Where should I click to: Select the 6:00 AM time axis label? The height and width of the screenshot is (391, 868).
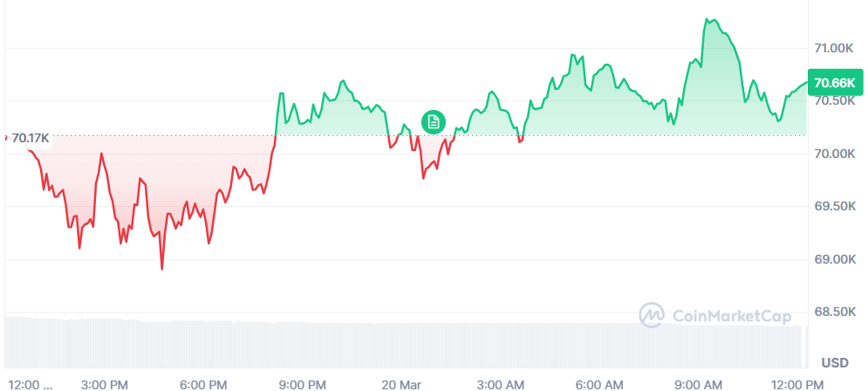tap(602, 384)
